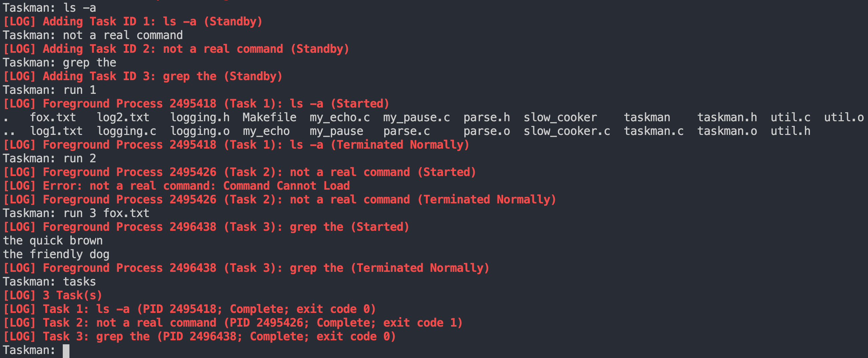Click the 'Taskman: tasks' command line
Viewport: 868px width, 358px height.
point(49,282)
